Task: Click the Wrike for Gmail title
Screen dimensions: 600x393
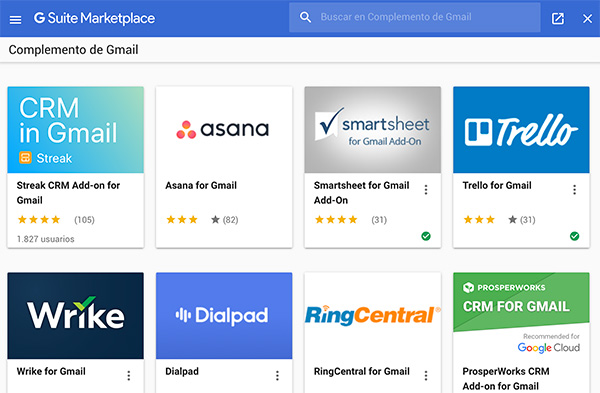Action: click(x=51, y=371)
